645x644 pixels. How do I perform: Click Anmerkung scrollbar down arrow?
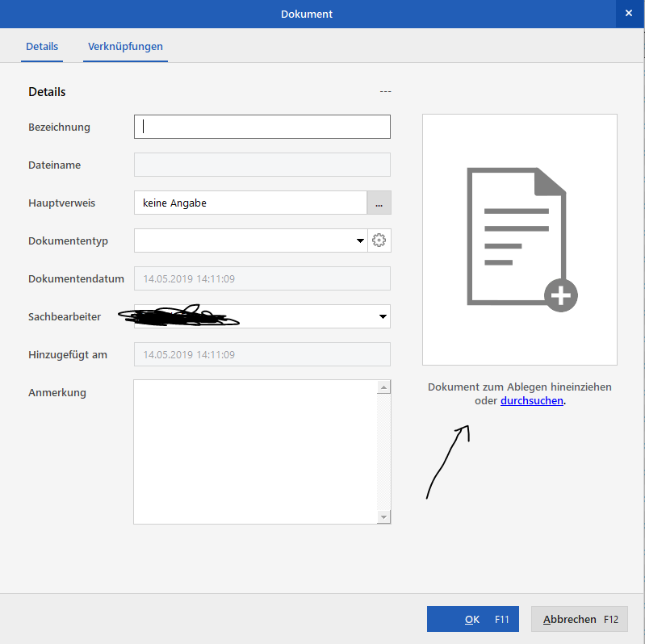point(383,517)
